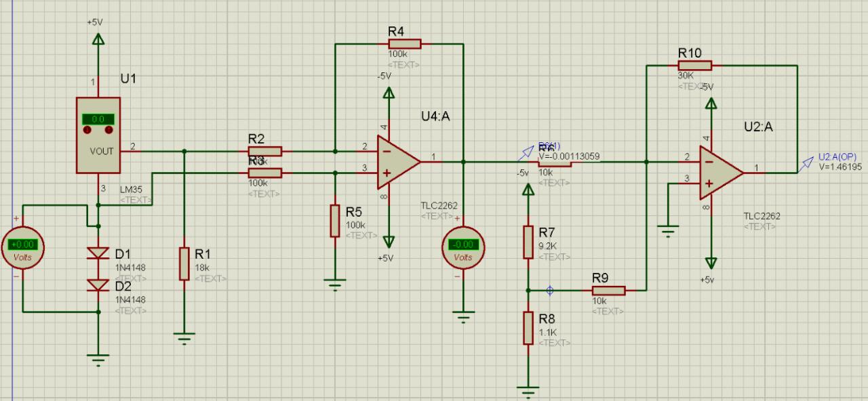Click the LM35 temperature display readout
Viewport: 868px width, 401px height.
coord(98,119)
